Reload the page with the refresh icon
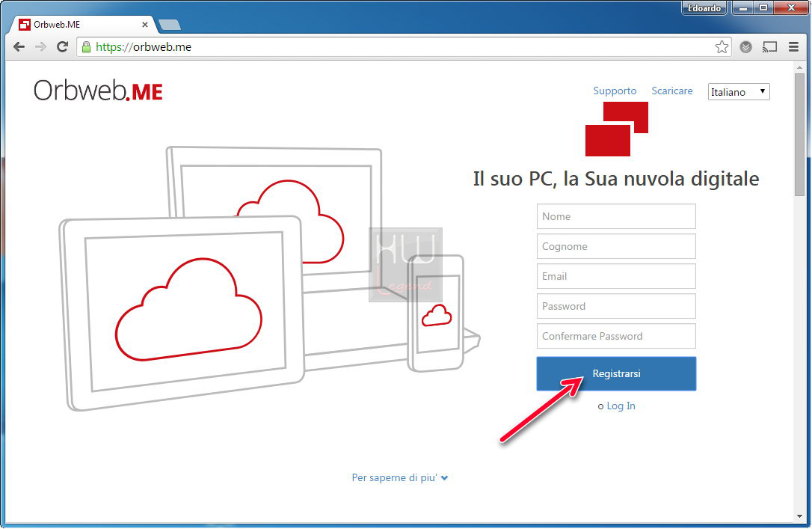This screenshot has height=529, width=812. tap(62, 47)
